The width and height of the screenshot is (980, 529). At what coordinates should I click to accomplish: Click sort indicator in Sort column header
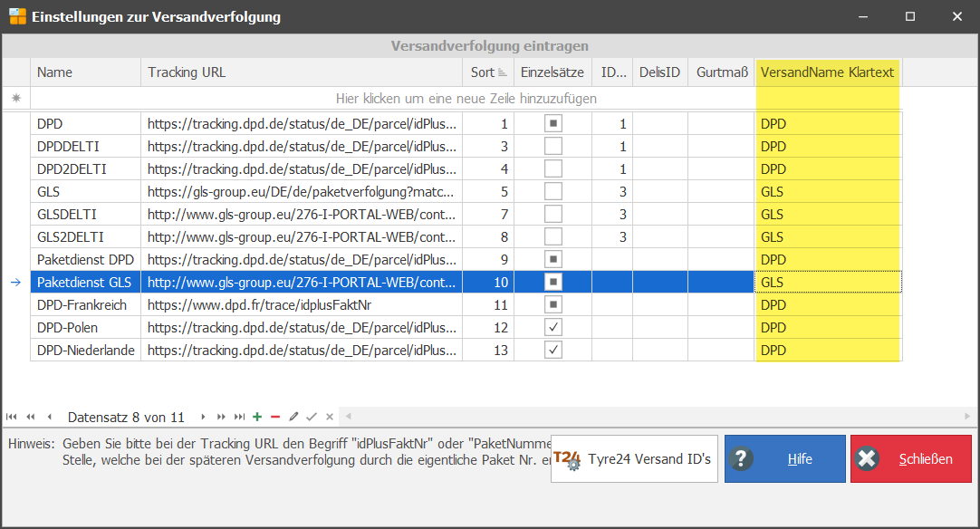[x=503, y=73]
